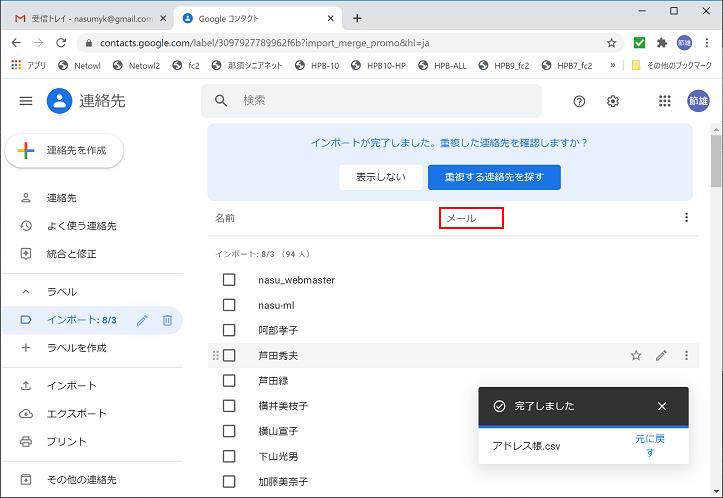This screenshot has height=498, width=723.
Task: Select the 芦田緑 checkbox
Action: point(229,380)
